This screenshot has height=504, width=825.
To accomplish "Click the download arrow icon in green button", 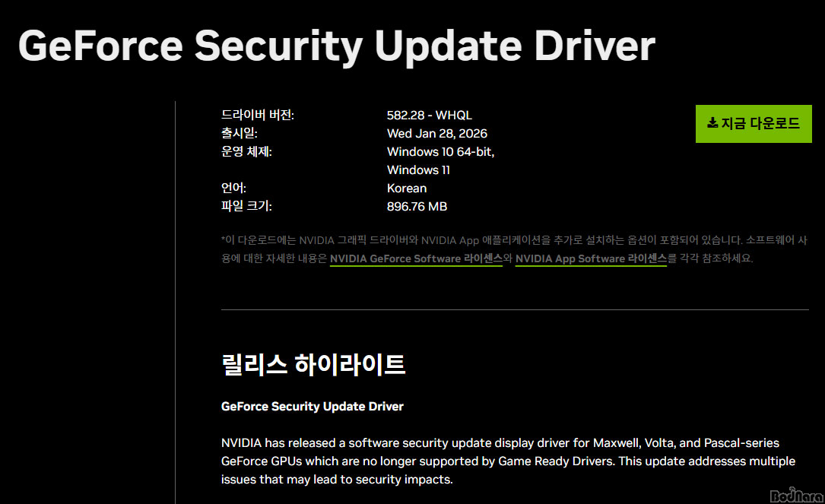I will 712,123.
